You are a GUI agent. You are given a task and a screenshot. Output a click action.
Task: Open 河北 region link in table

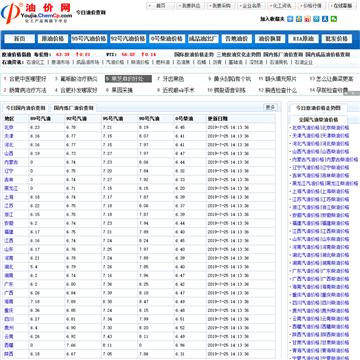tap(9, 145)
